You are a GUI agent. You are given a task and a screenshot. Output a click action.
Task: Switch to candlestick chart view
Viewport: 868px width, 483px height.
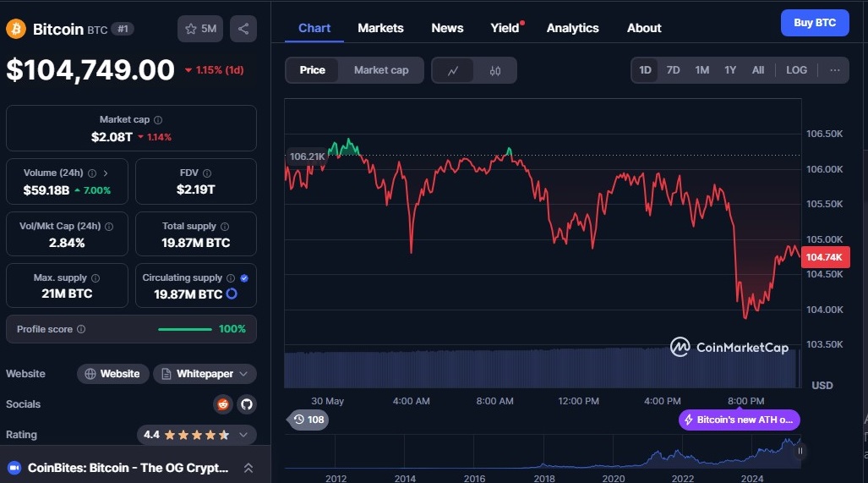(x=495, y=70)
